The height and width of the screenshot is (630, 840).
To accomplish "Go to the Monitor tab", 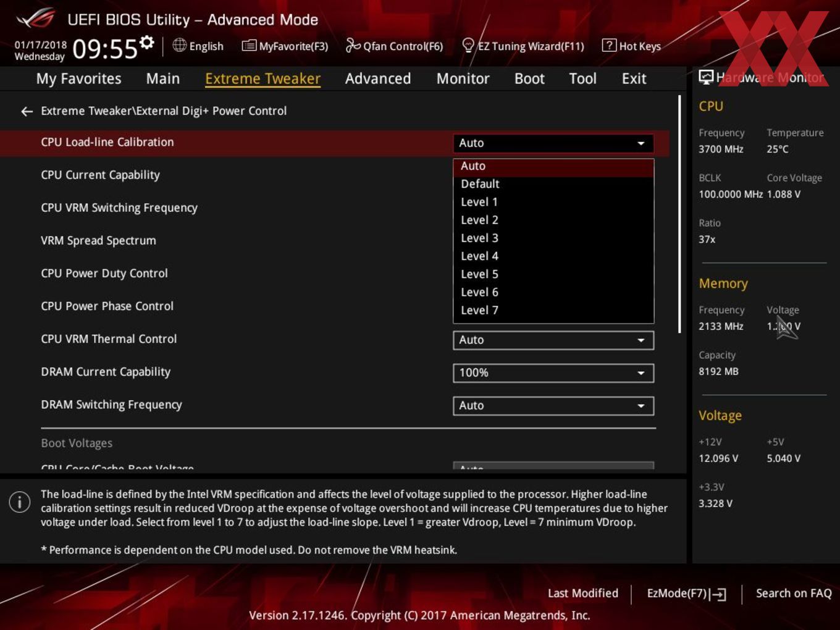I will point(463,78).
